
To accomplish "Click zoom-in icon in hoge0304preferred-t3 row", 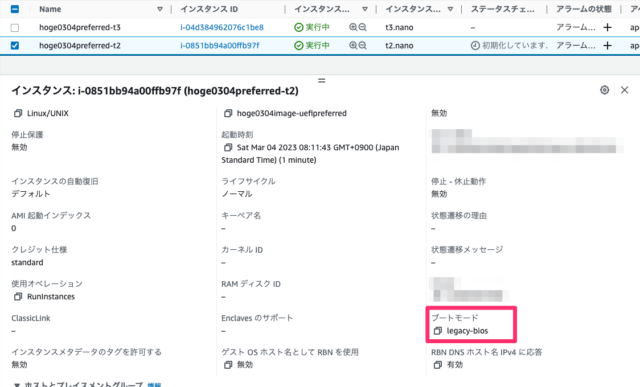I will point(353,27).
